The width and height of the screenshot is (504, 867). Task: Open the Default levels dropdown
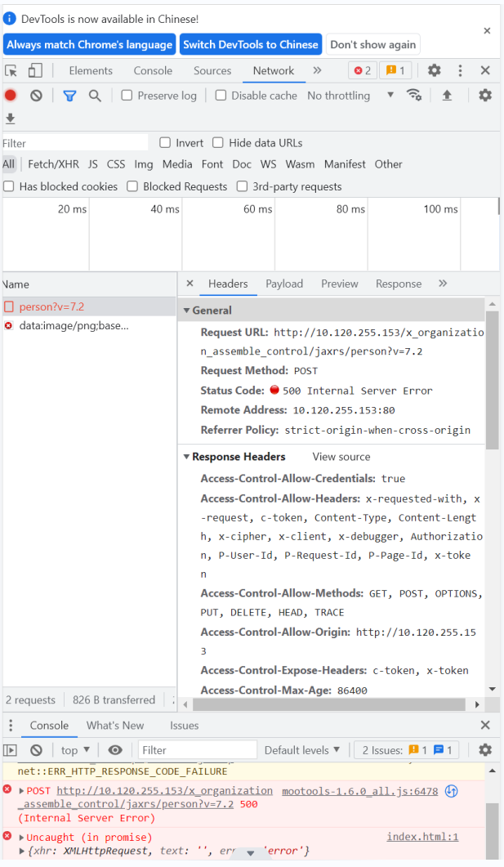(301, 750)
